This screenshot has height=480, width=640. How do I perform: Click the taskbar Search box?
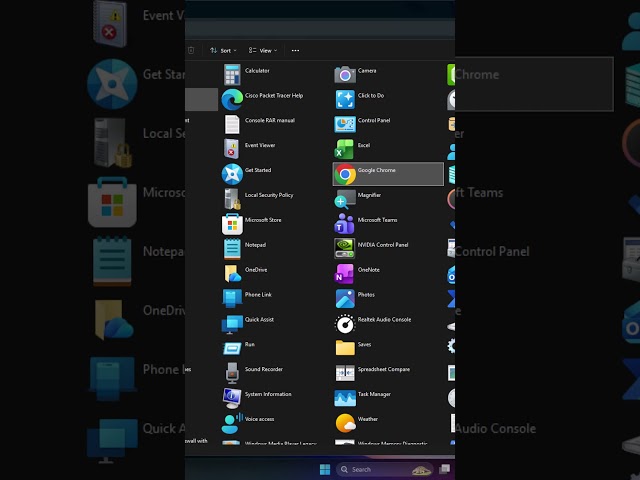[385, 469]
